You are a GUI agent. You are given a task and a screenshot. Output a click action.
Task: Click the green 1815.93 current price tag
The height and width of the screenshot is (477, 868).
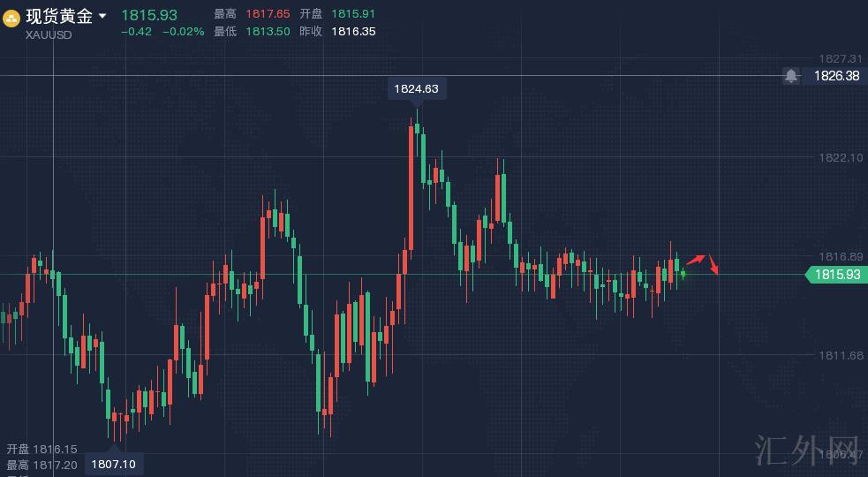click(837, 275)
